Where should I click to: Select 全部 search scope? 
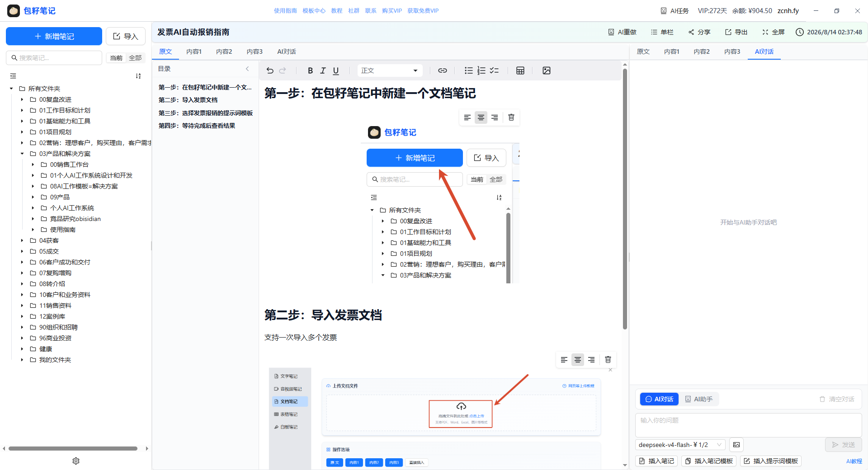click(x=135, y=58)
